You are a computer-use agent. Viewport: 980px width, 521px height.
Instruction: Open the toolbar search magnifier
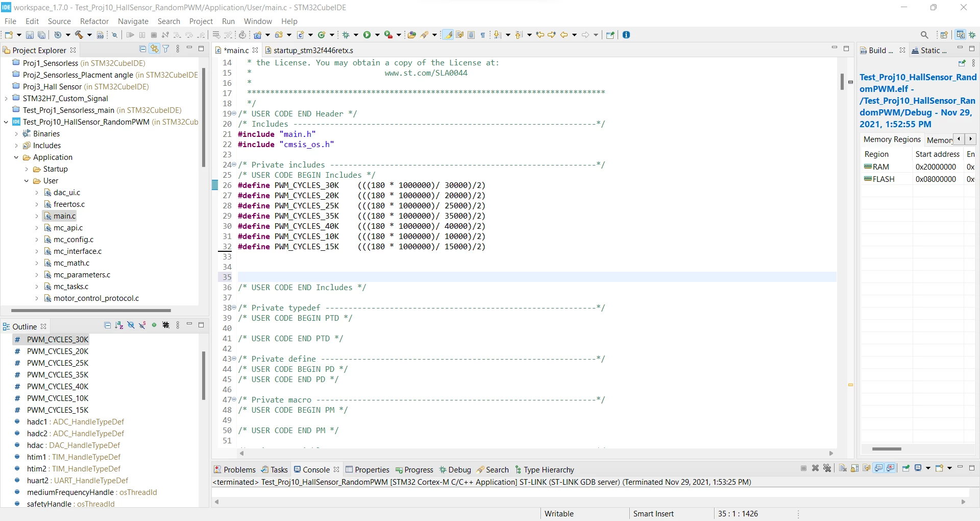click(x=924, y=35)
